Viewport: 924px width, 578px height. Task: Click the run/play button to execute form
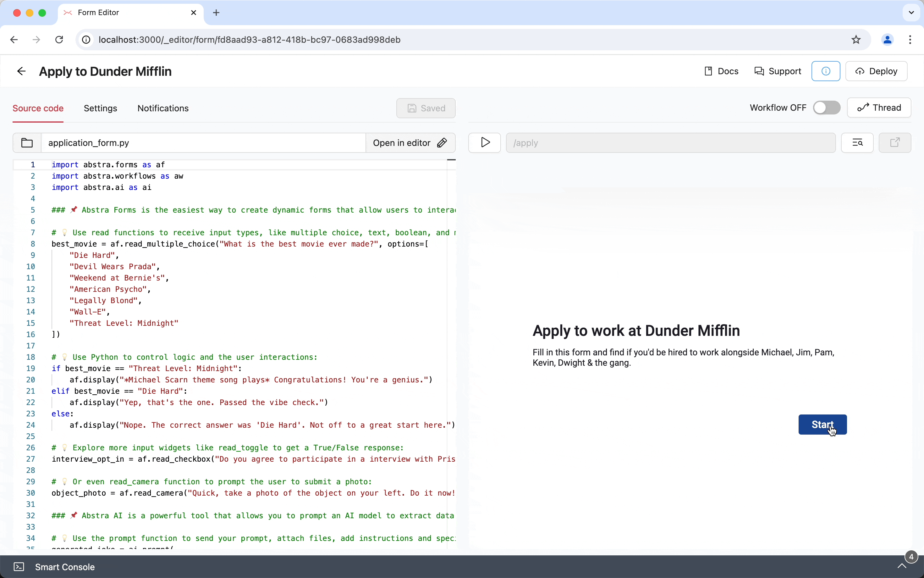pyautogui.click(x=485, y=142)
